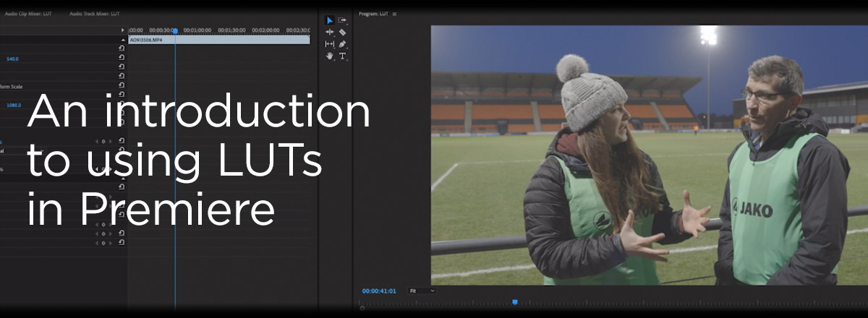Select the Type tool
The height and width of the screenshot is (318, 868).
point(342,56)
